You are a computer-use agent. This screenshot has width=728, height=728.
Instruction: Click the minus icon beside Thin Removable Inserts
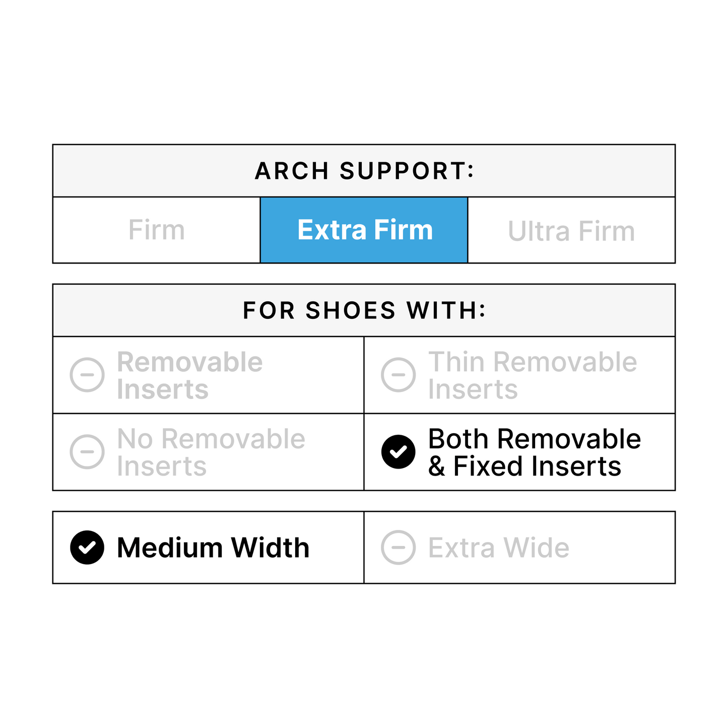pyautogui.click(x=398, y=375)
